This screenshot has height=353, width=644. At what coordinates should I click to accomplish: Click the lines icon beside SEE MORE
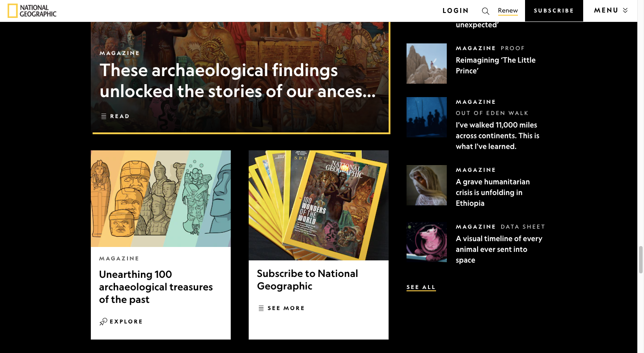tap(261, 308)
